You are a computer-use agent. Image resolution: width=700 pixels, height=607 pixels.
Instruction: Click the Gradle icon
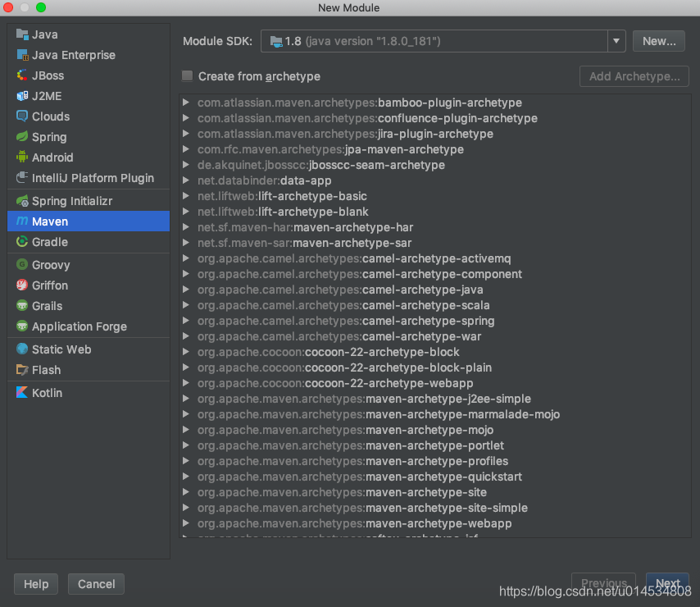click(22, 242)
